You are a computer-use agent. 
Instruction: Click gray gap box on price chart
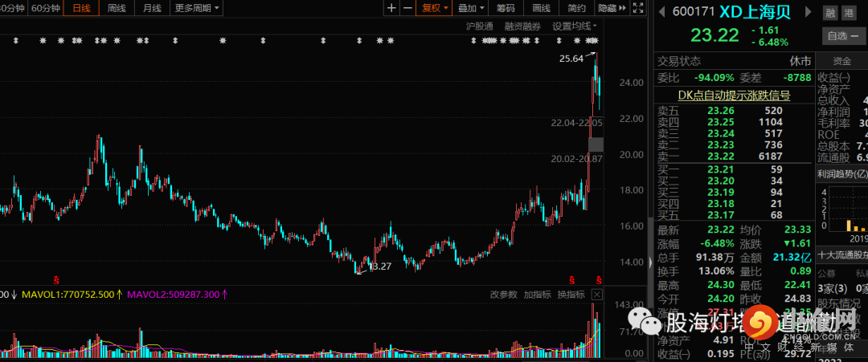[x=596, y=144]
